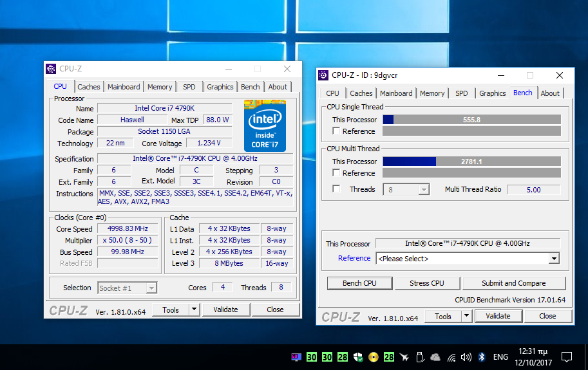Image resolution: width=588 pixels, height=370 pixels.
Task: Enable Reference checkbox under CPU Multi Thread
Action: pyautogui.click(x=336, y=173)
